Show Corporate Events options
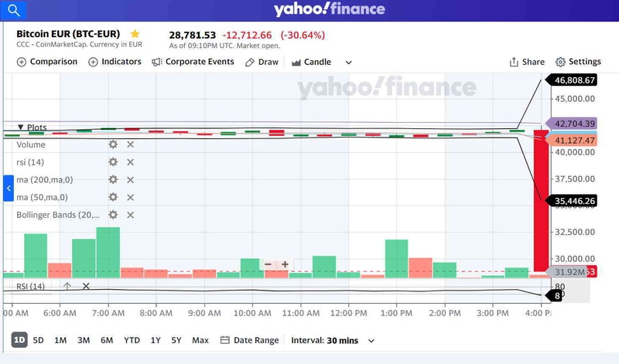 [x=193, y=62]
